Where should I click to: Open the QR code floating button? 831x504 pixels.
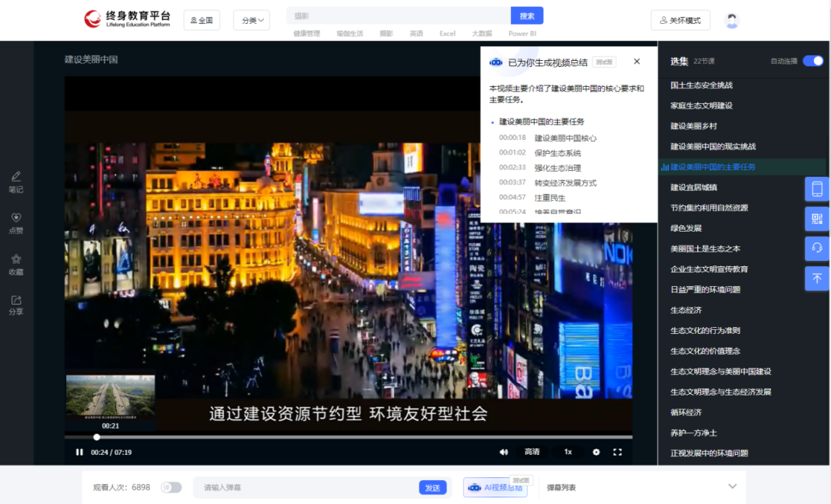coord(816,219)
